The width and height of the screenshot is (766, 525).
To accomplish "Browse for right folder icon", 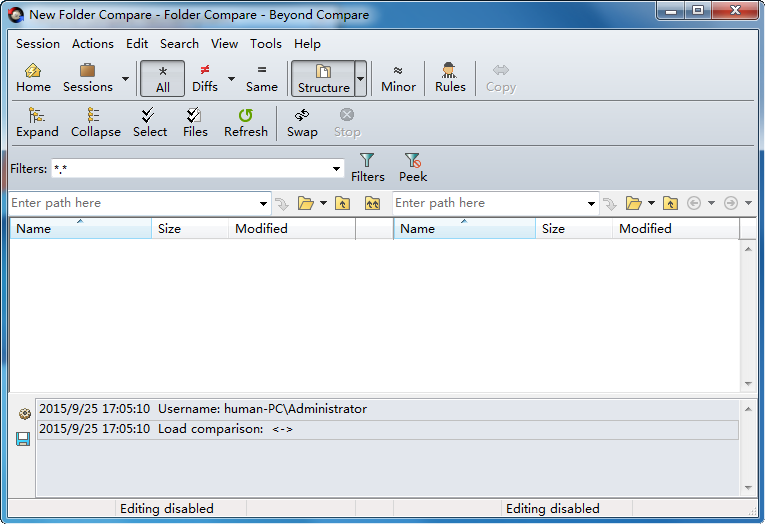I will (634, 203).
